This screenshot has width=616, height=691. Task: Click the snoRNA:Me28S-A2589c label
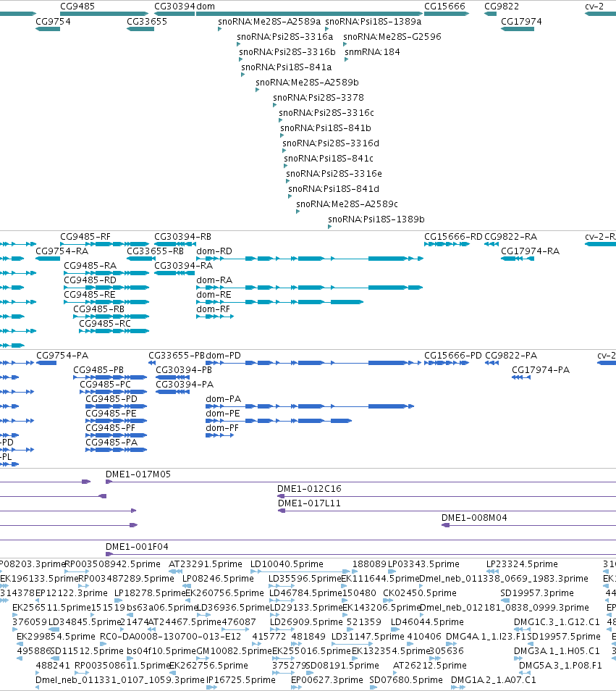(x=347, y=204)
